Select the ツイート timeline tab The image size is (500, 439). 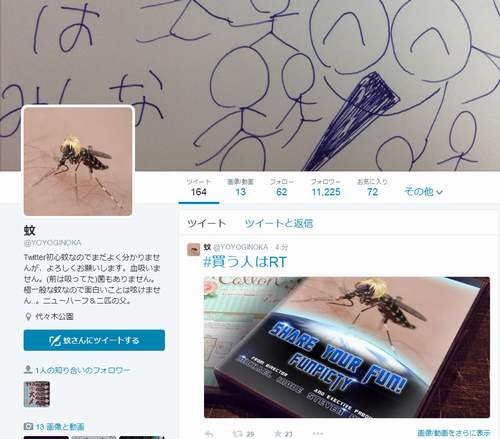tap(206, 223)
